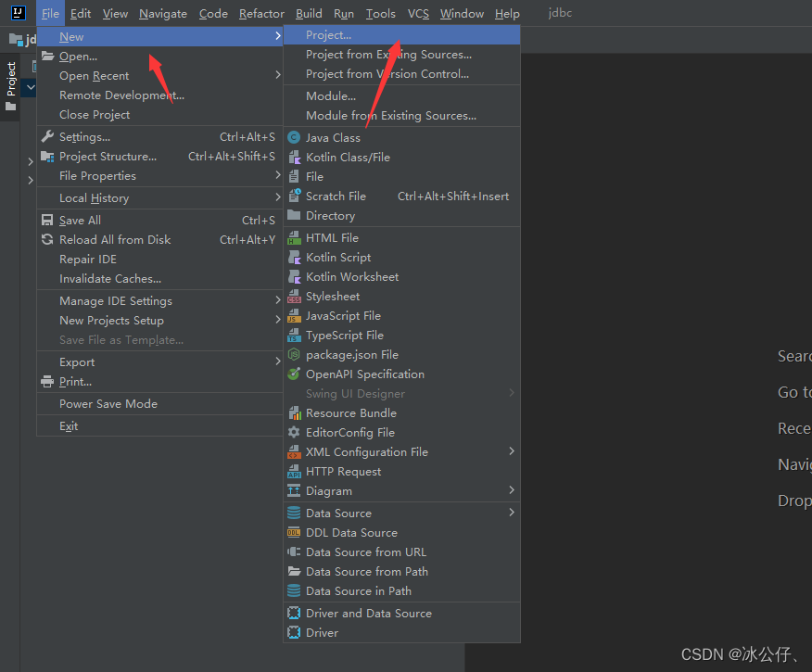Expand the Local History submenu arrow
Image resolution: width=812 pixels, height=672 pixels.
(278, 197)
